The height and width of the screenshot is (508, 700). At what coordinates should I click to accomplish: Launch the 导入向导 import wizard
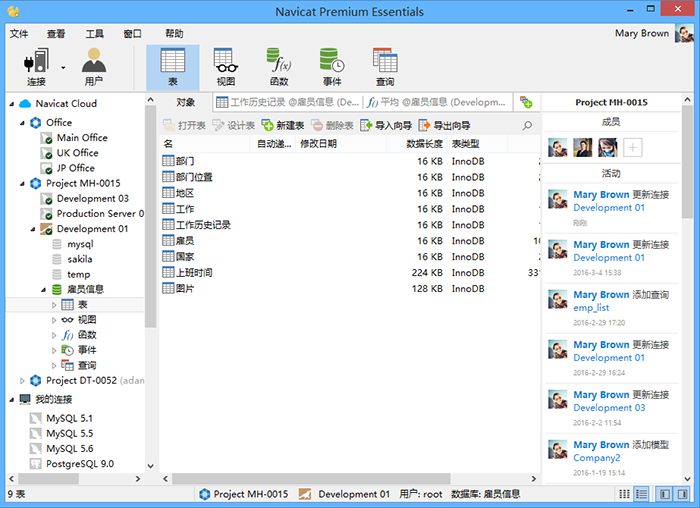(x=386, y=125)
